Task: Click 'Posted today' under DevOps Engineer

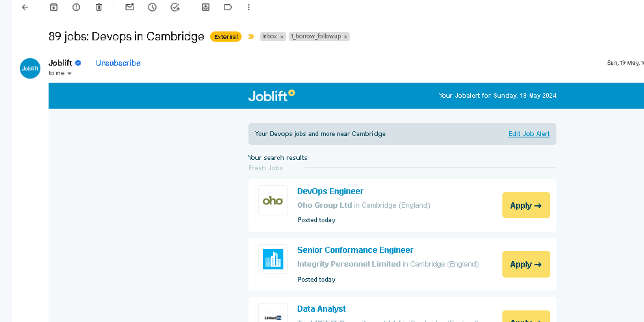Action: [x=316, y=220]
